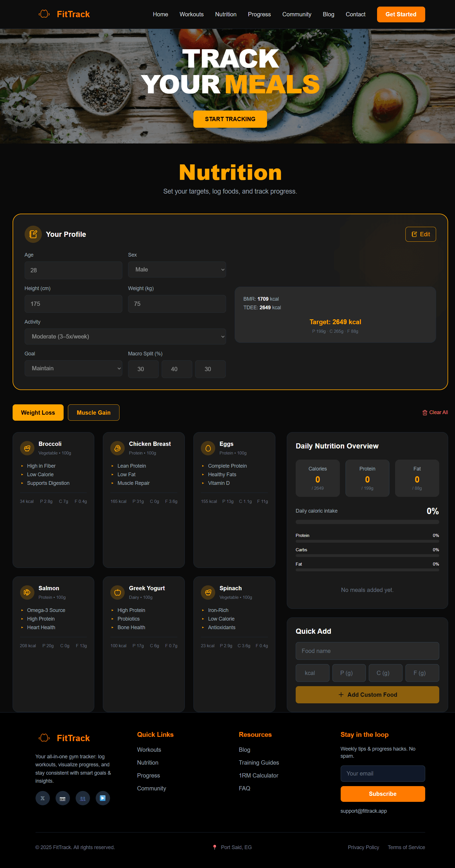Open the X social icon in footer
This screenshot has width=455, height=868.
coord(42,798)
